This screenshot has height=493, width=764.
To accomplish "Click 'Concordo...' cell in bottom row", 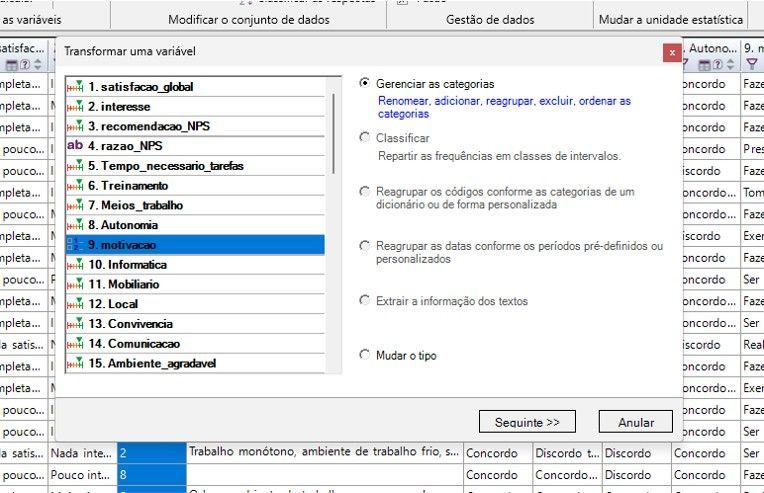I will tap(567, 474).
